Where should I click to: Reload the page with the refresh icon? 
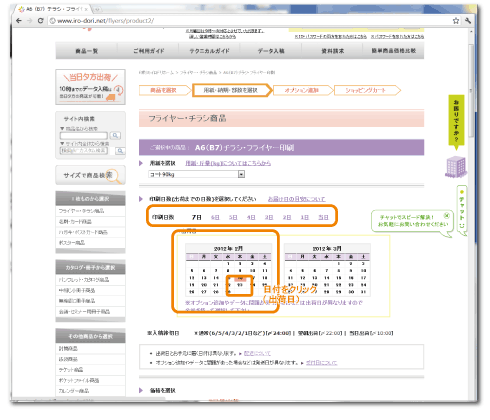click(40, 21)
